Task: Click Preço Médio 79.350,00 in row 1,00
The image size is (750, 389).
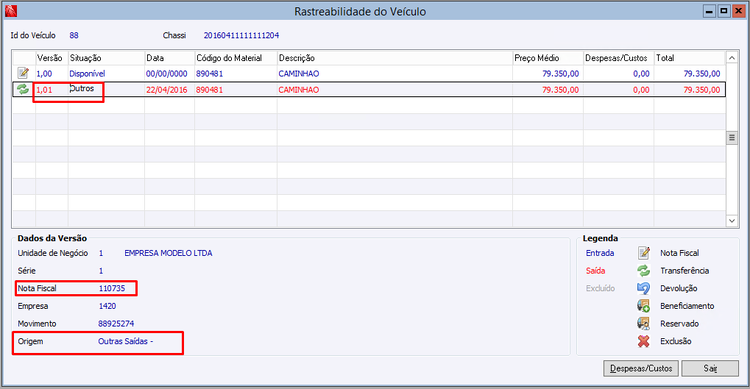Action: [548, 74]
